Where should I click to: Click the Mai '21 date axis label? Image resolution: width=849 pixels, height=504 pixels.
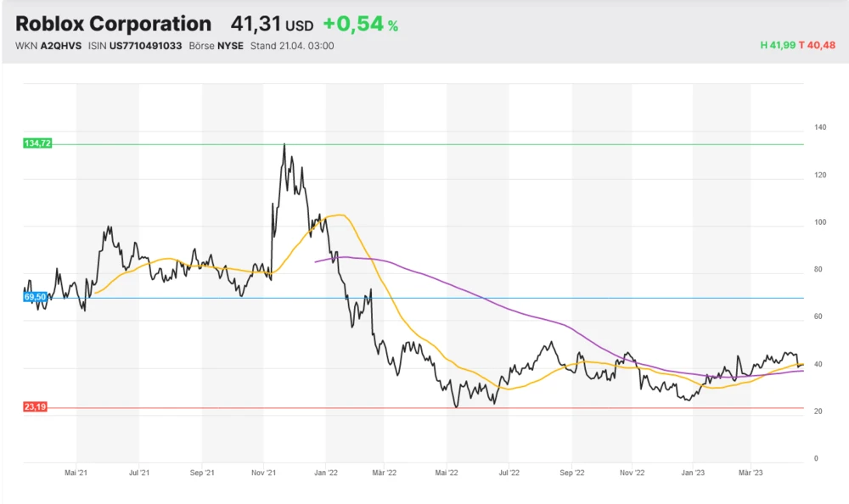tap(76, 472)
